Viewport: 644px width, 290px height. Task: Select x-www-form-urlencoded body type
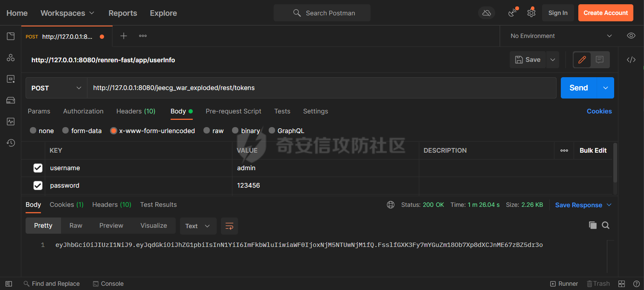(113, 131)
